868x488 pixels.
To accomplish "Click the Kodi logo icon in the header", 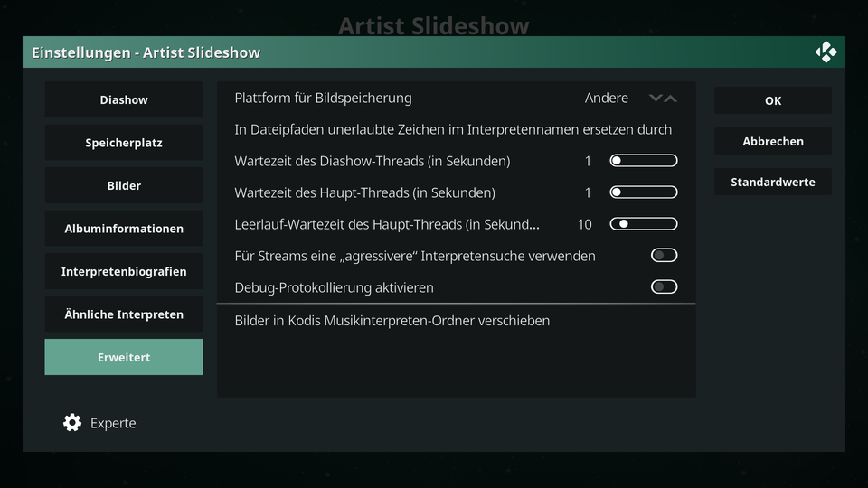I will pyautogui.click(x=826, y=52).
